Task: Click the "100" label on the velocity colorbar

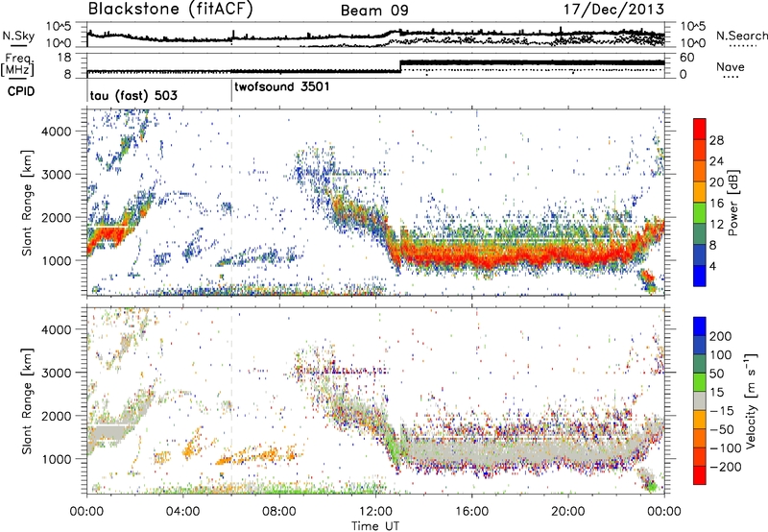Action: tap(721, 355)
